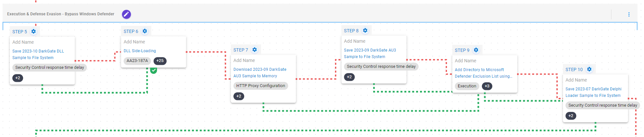Click the STEP 9 settings gear
644x137 pixels.
[x=476, y=50]
